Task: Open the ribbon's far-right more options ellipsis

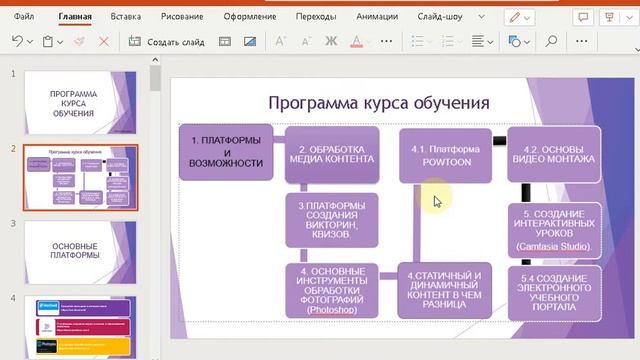Action: click(581, 41)
